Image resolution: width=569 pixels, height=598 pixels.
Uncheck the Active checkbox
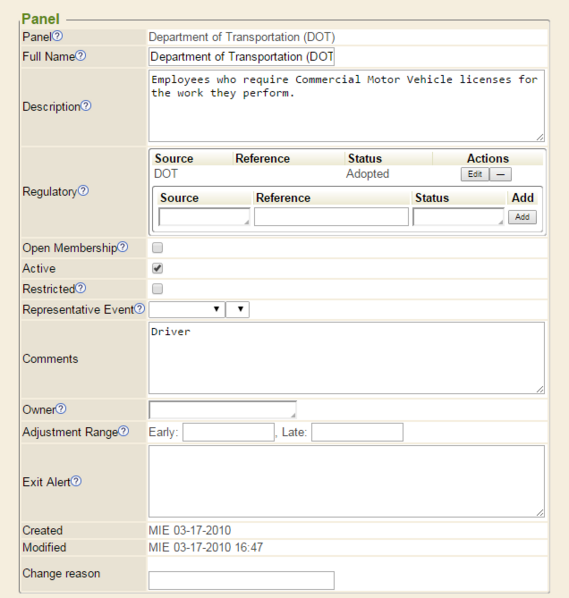[158, 268]
